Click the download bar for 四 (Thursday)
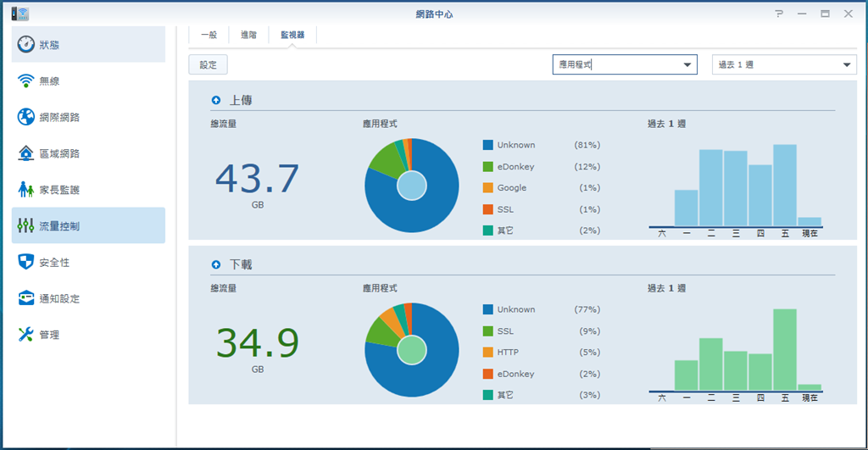The height and width of the screenshot is (450, 868). 760,372
